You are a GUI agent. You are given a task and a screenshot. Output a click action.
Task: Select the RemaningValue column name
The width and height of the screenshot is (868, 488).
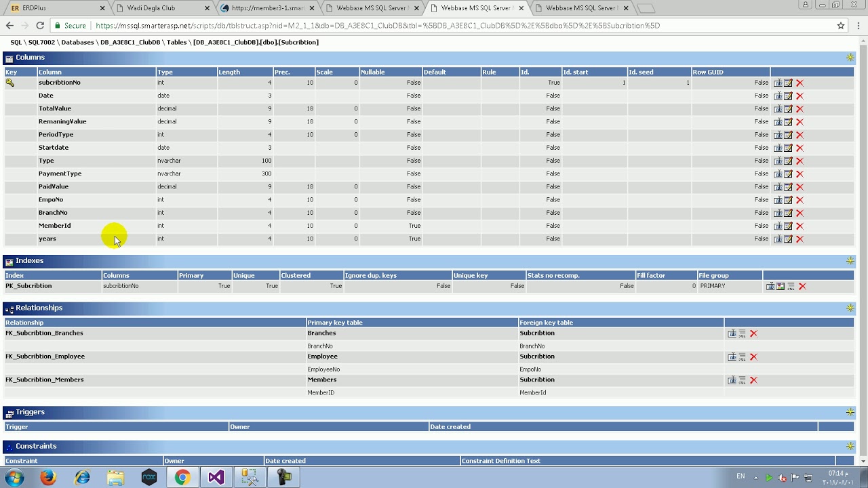tap(62, 121)
